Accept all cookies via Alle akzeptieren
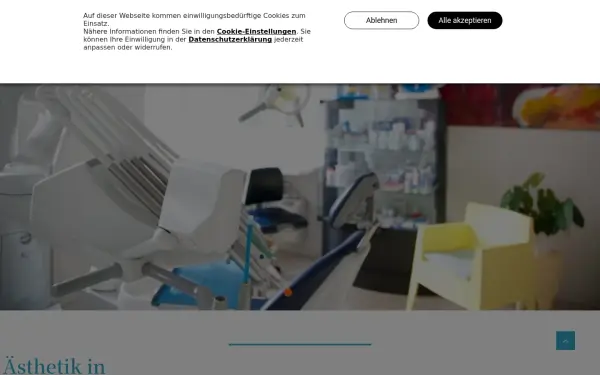Screen dimensions: 600x375 click(x=465, y=20)
